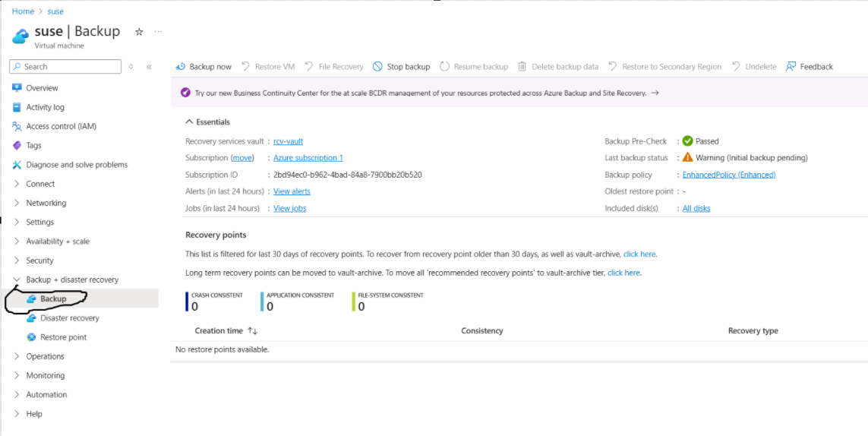Viewport: 868px width, 436px height.
Task: Go to Home breadcrumb
Action: [x=23, y=11]
